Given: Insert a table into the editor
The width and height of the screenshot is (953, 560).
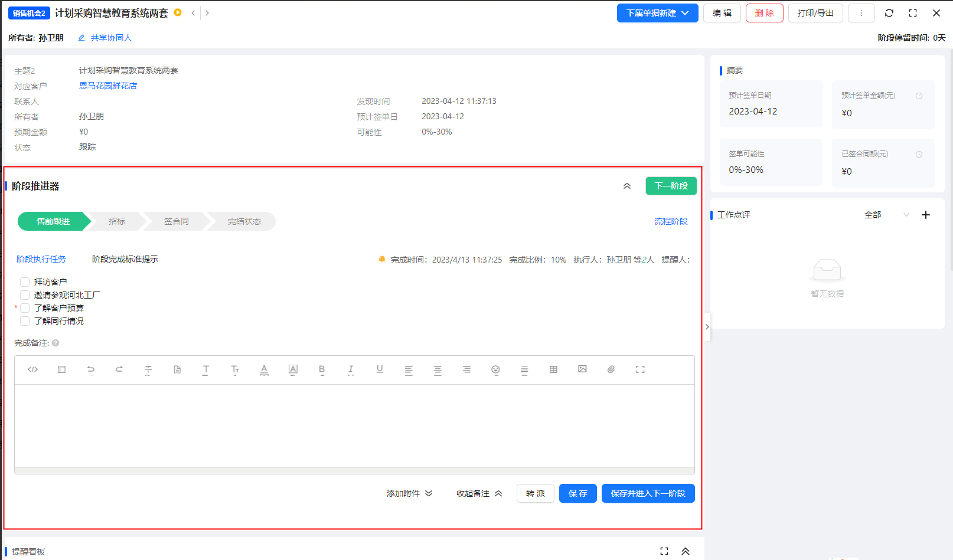Looking at the screenshot, I should coord(553,369).
